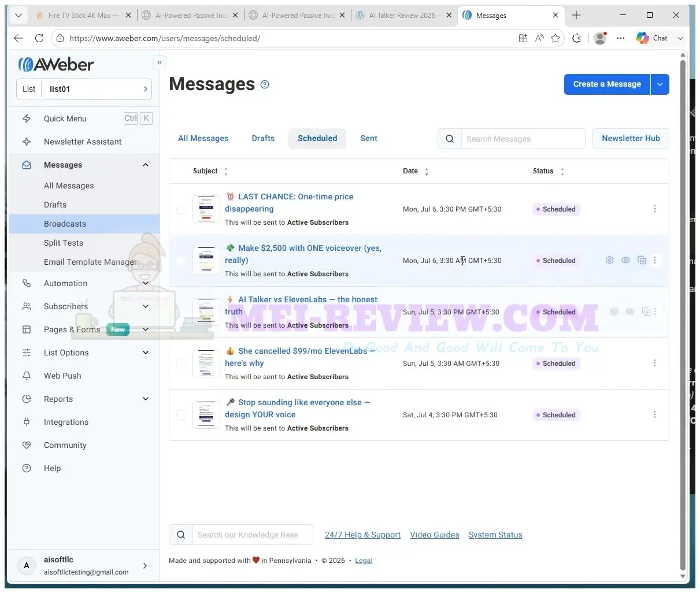This screenshot has width=700, height=593.
Task: Tick checkbox for LAST CHANCE message
Action: tap(181, 209)
